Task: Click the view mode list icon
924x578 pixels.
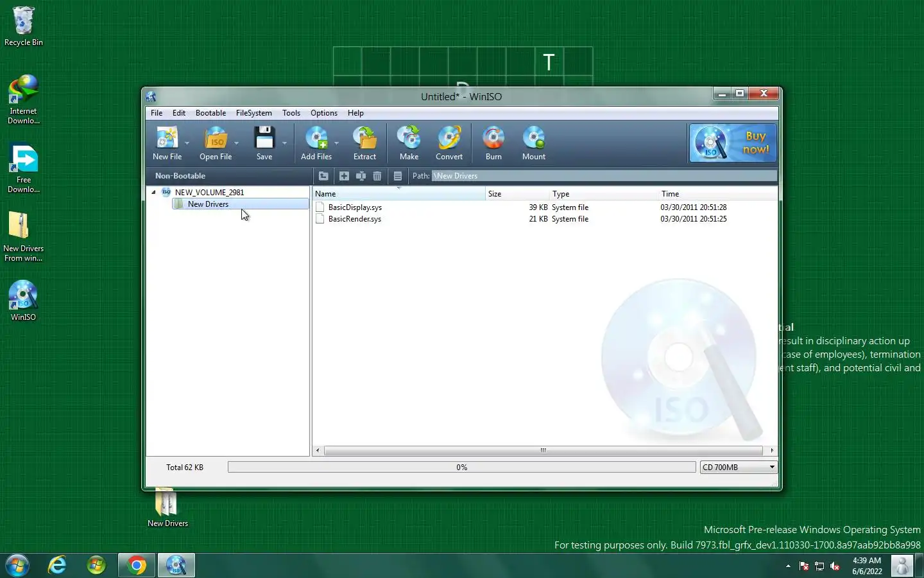Action: (398, 176)
